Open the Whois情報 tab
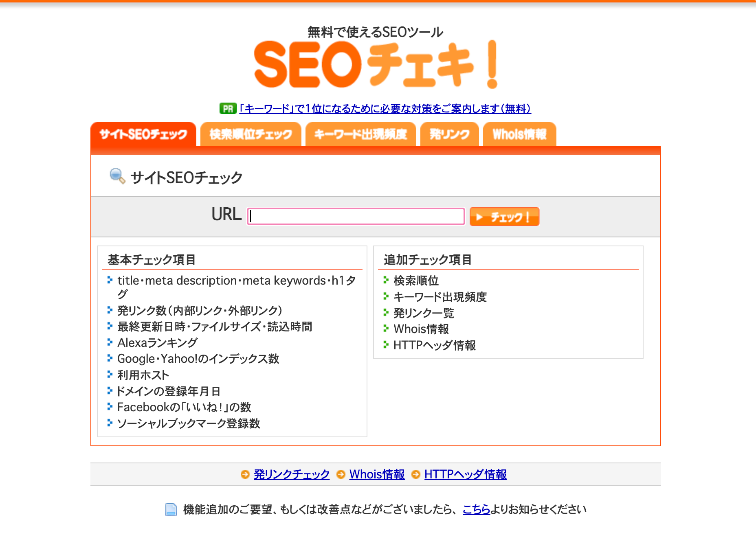Screen dimensions: 756x535 [519, 134]
